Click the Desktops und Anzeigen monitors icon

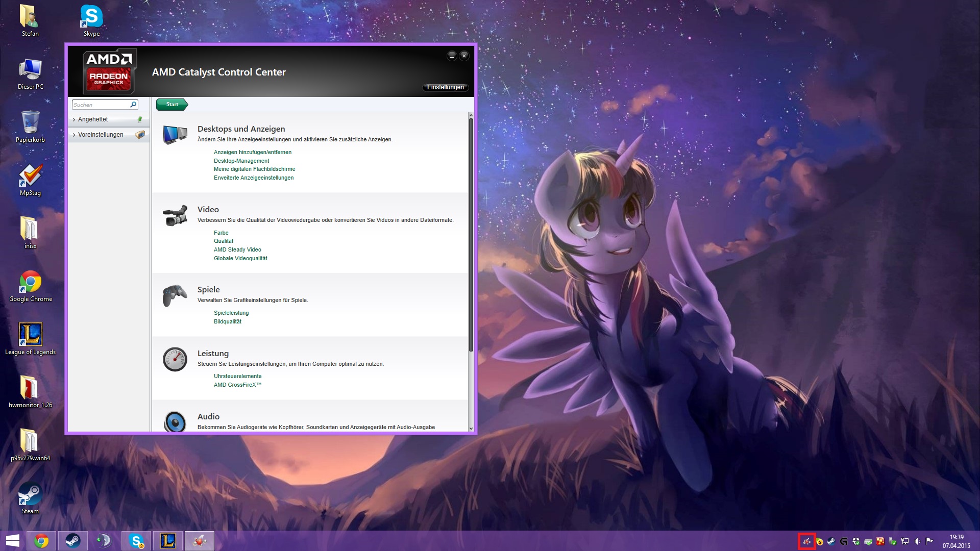coord(175,135)
